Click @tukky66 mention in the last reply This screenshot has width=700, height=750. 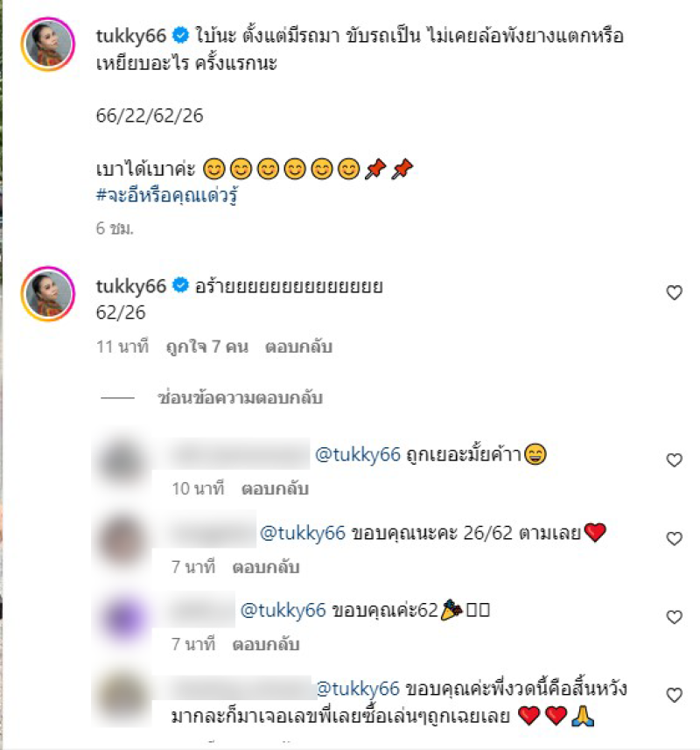tap(358, 689)
